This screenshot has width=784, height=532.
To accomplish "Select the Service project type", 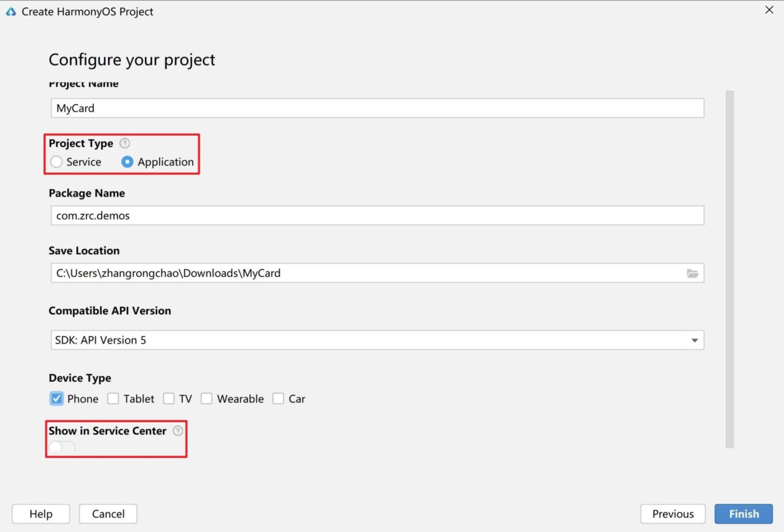I will tap(56, 162).
